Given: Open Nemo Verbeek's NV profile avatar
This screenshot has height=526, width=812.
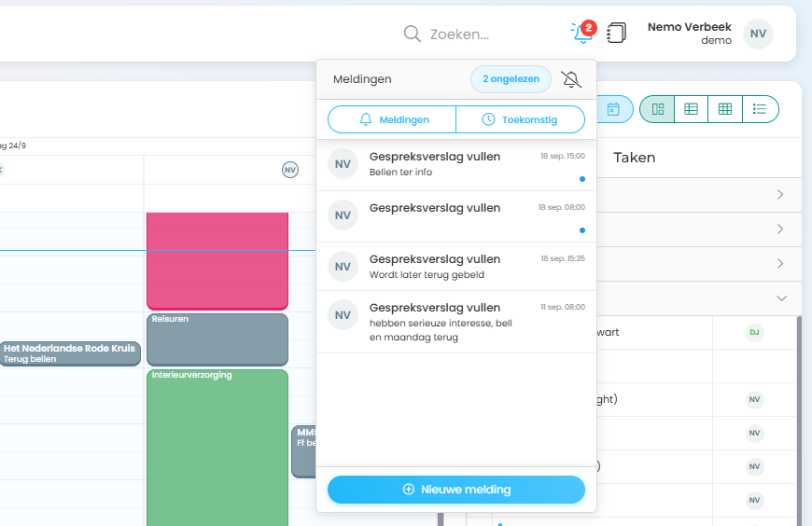Looking at the screenshot, I should 758,34.
